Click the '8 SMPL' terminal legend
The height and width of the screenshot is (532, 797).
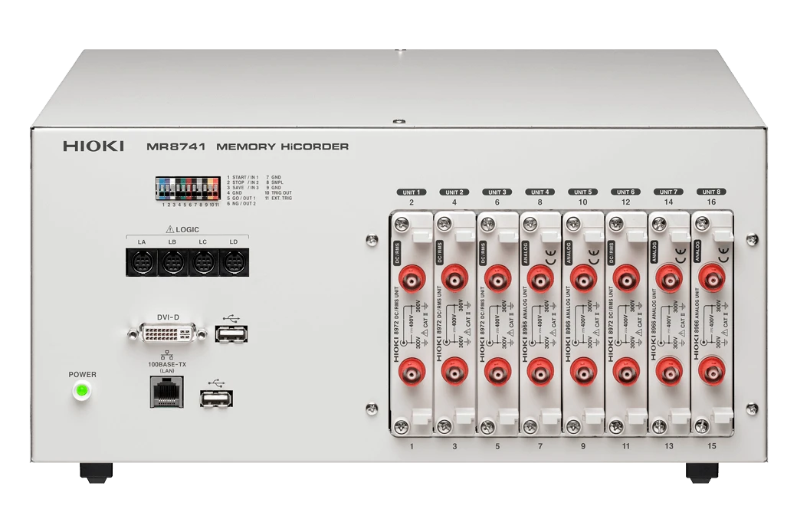point(275,182)
